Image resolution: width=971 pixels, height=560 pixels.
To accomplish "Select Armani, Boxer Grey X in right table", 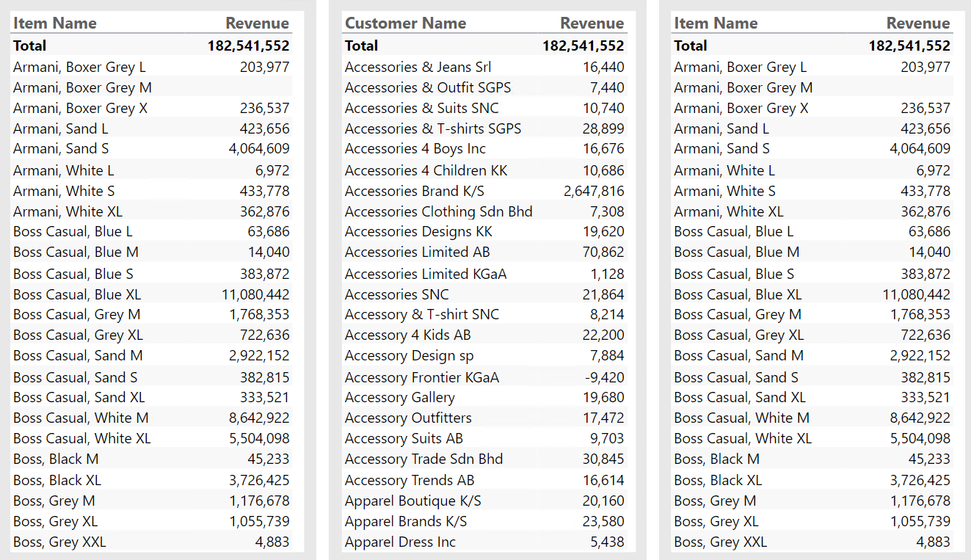I will [741, 108].
